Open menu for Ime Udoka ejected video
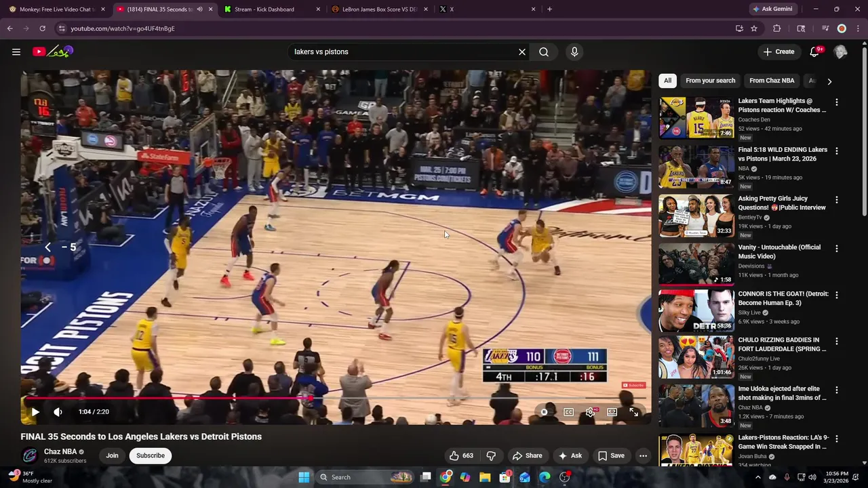The image size is (868, 488). tap(837, 390)
